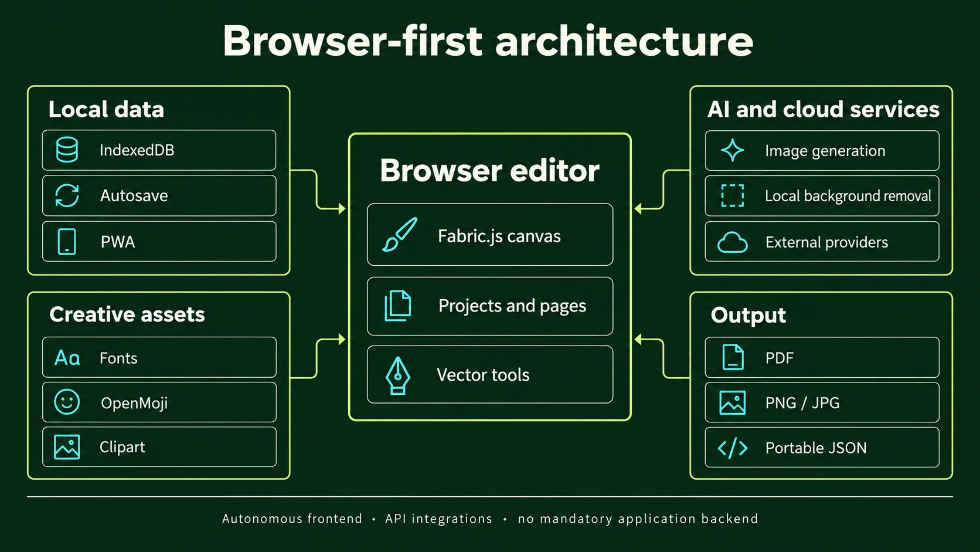980x552 pixels.
Task: Click the Clipart picture icon
Action: (67, 447)
